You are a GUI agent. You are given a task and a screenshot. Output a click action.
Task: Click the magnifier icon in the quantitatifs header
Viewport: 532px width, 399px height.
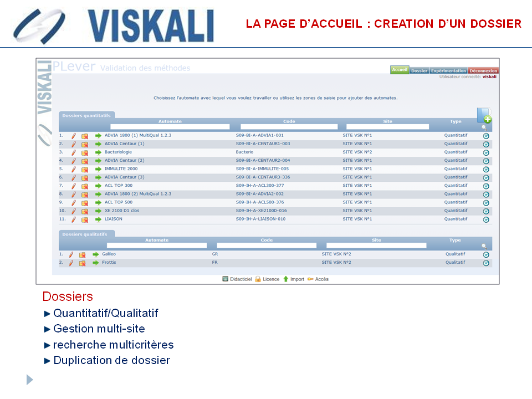coord(484,127)
